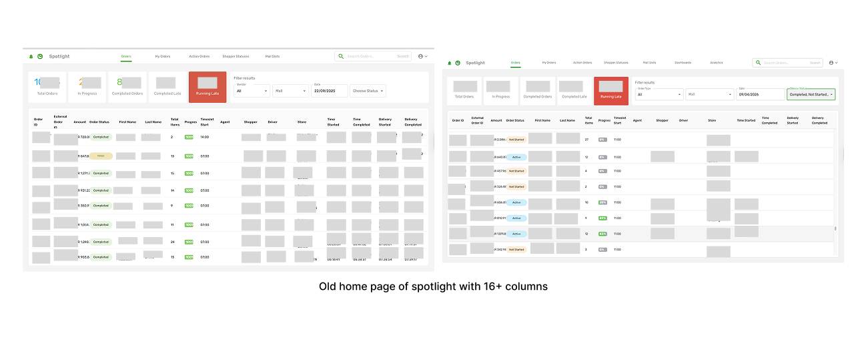Screen dimensions: 868x342
Task: Open the status dropdown showing Completed, Not Started
Action: coord(811,95)
